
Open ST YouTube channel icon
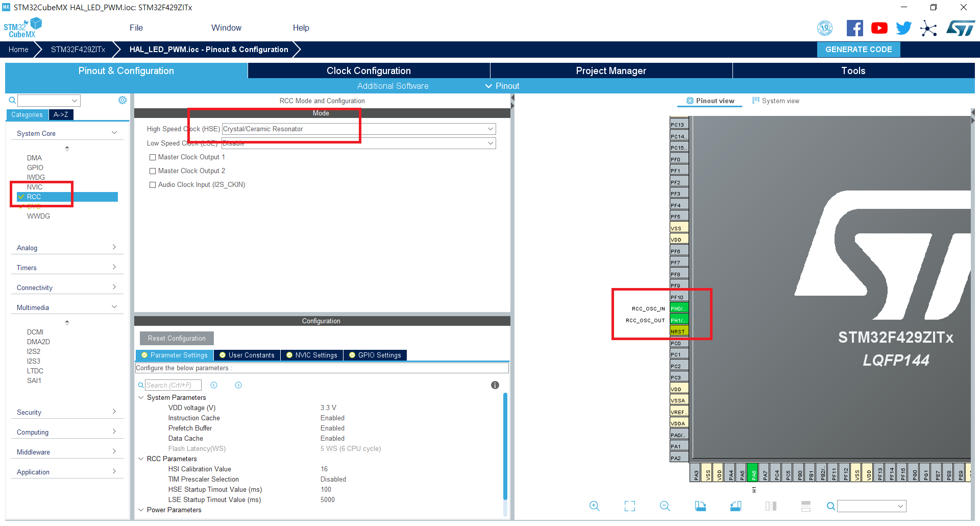tap(879, 28)
